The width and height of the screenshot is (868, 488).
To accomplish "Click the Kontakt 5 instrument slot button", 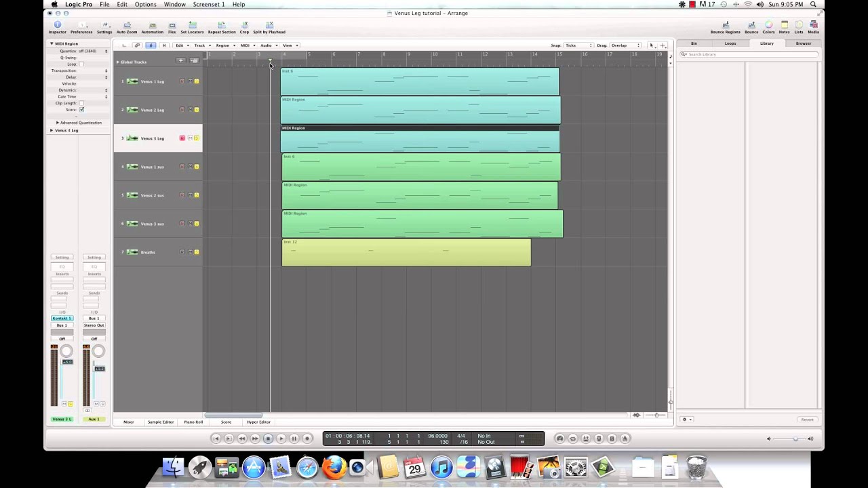I will click(x=62, y=319).
